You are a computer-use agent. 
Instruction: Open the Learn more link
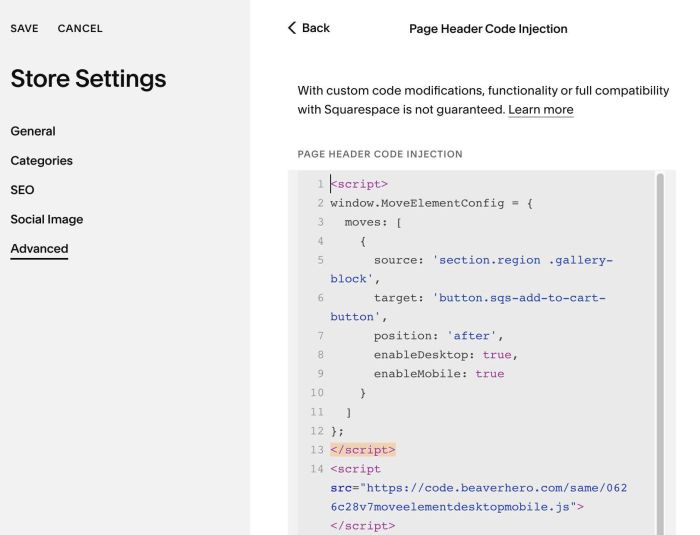(541, 110)
